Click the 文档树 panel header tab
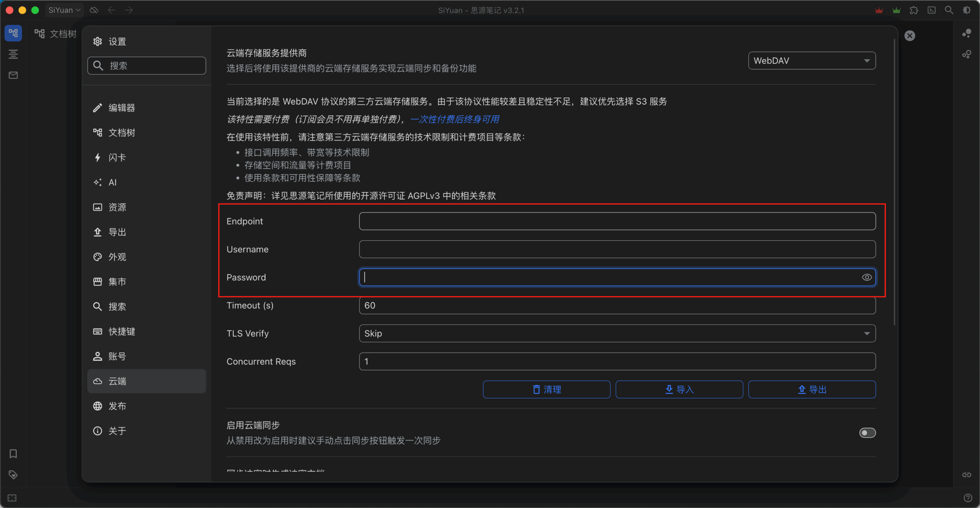This screenshot has height=508, width=980. coord(56,33)
